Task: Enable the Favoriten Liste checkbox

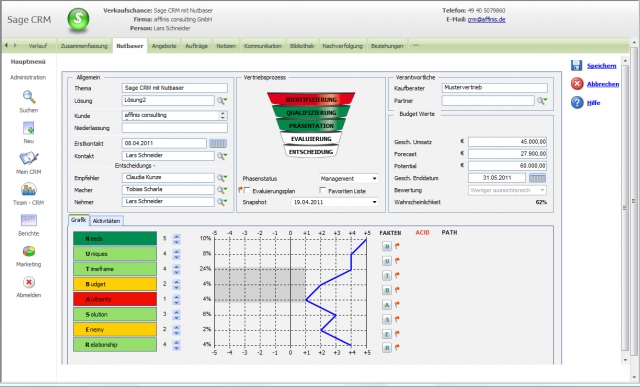Action: click(323, 190)
